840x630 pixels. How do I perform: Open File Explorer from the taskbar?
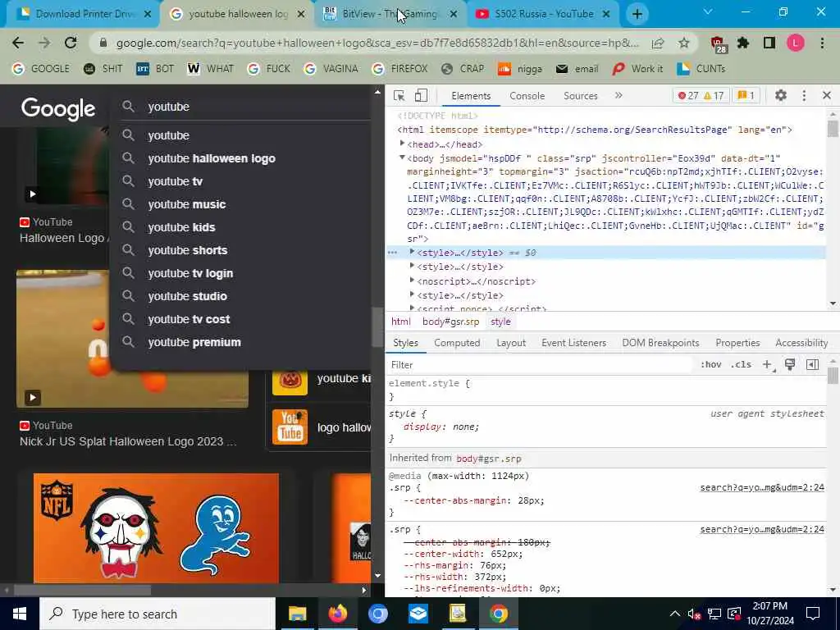[x=297, y=614]
